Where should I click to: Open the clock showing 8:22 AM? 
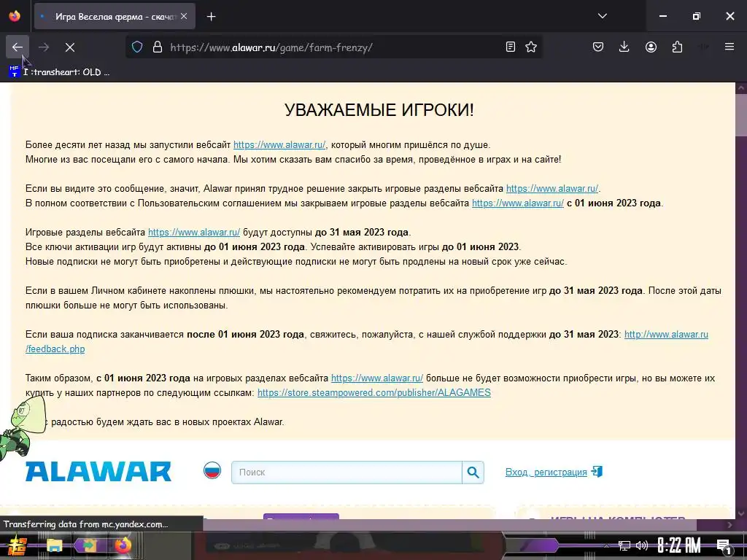(x=679, y=545)
